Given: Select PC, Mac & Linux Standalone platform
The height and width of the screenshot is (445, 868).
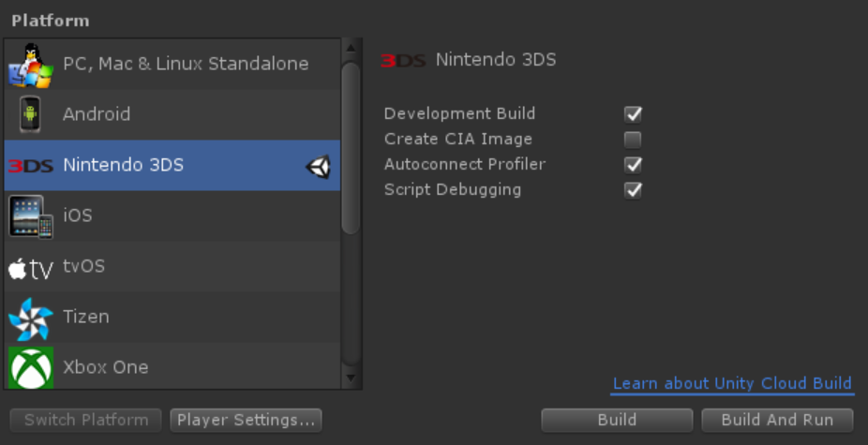Looking at the screenshot, I should [172, 65].
